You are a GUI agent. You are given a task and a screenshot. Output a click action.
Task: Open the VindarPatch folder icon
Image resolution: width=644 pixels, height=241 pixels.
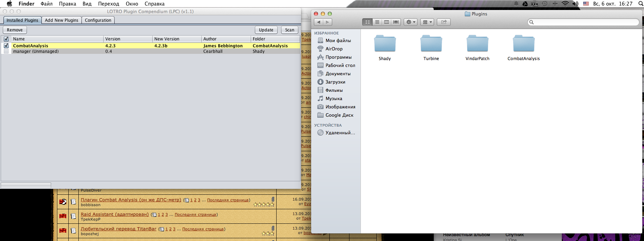click(x=477, y=44)
